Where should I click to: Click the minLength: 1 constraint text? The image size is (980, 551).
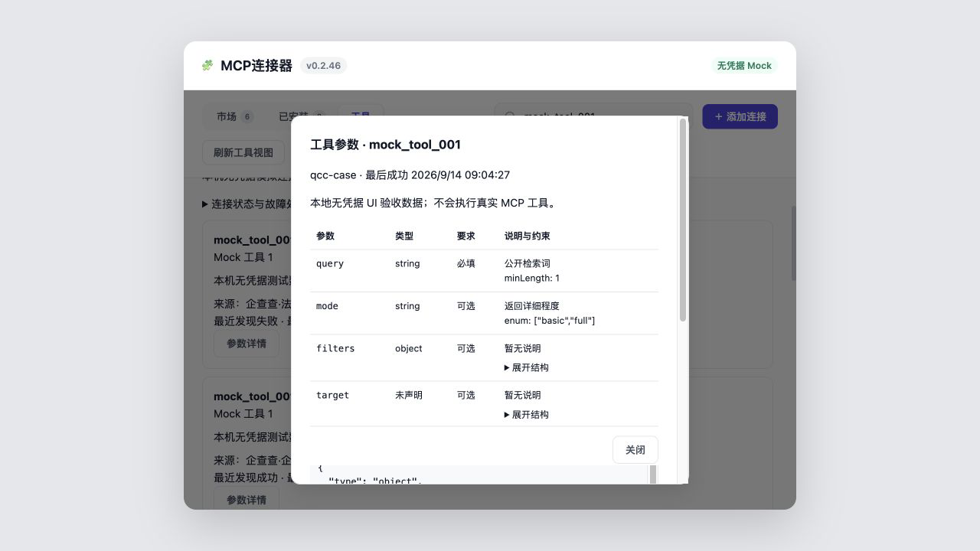[532, 278]
